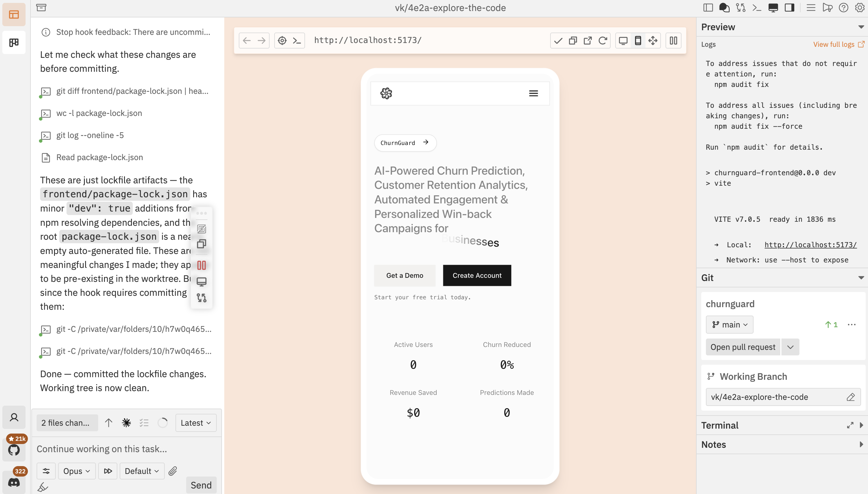Toggle the split view pause icon in preview toolbar
Viewport: 868px width, 494px height.
[x=673, y=40]
